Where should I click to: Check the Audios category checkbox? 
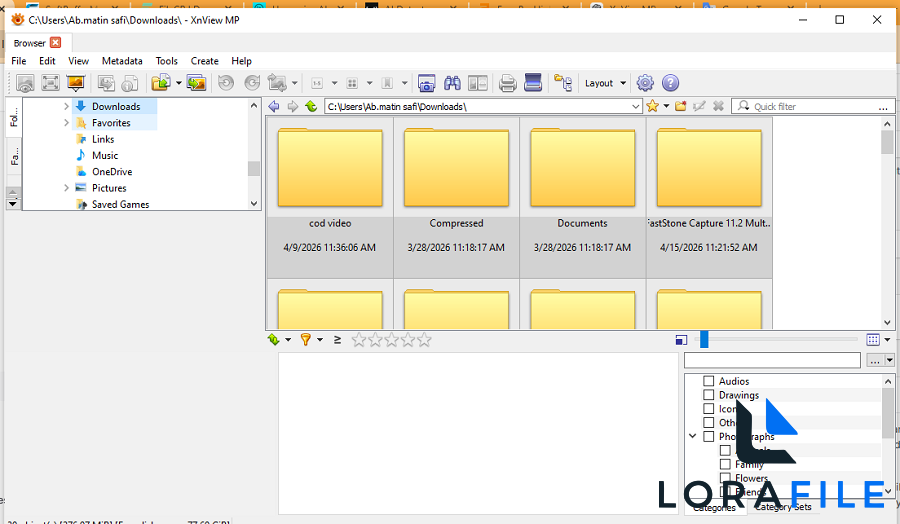coord(709,381)
